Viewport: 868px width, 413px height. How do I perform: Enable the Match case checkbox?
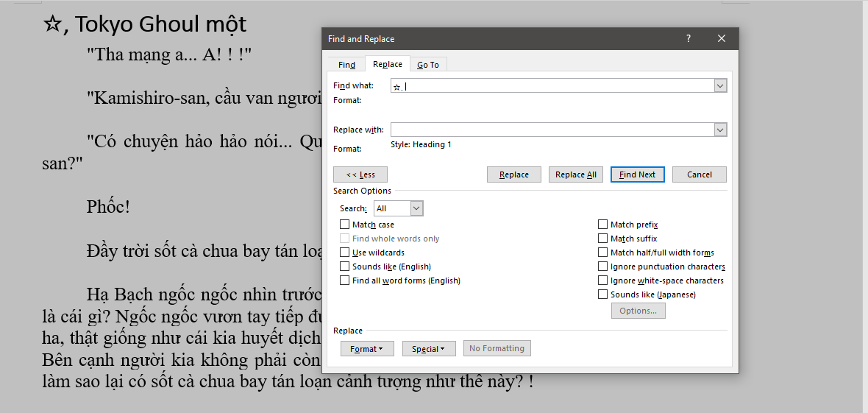345,225
